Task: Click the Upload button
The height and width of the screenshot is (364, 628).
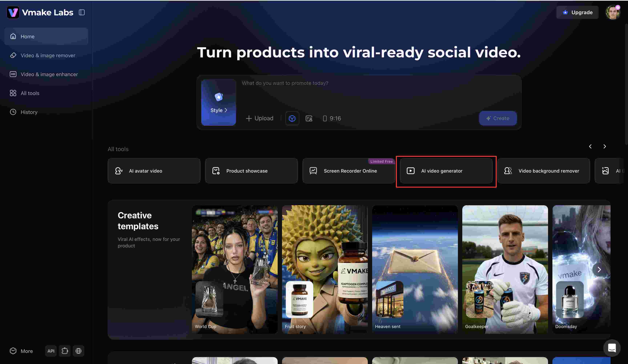Action: point(259,118)
